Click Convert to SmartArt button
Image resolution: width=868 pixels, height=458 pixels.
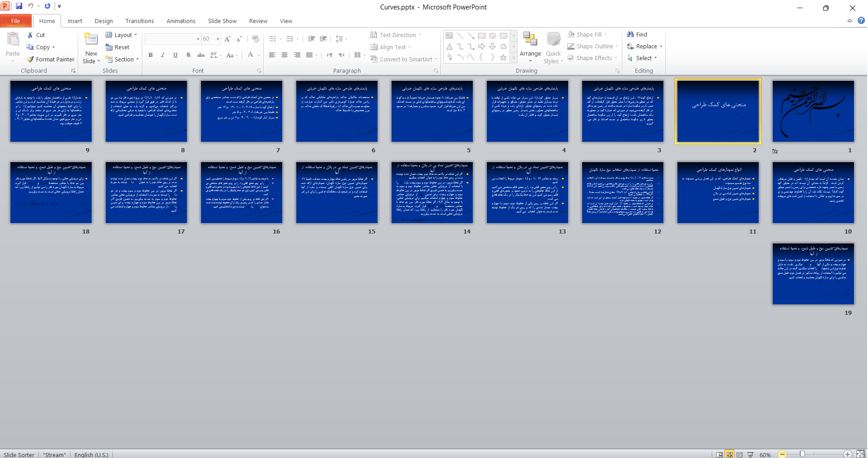pyautogui.click(x=404, y=59)
